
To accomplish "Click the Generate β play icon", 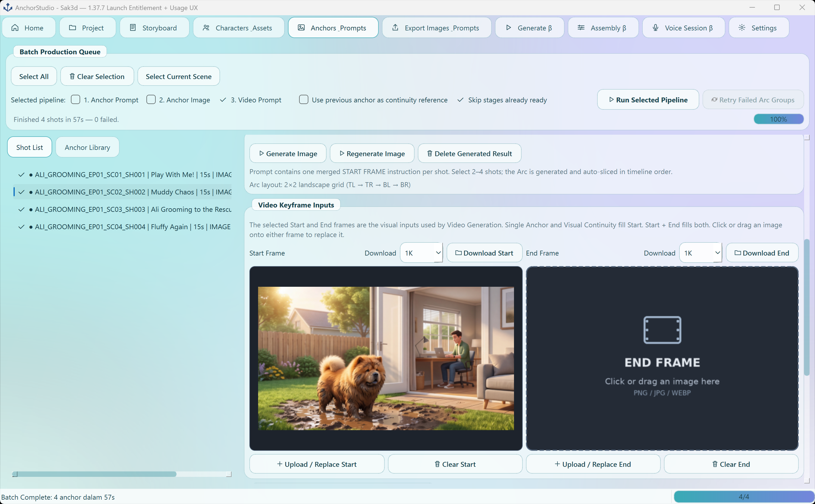I will [x=508, y=28].
